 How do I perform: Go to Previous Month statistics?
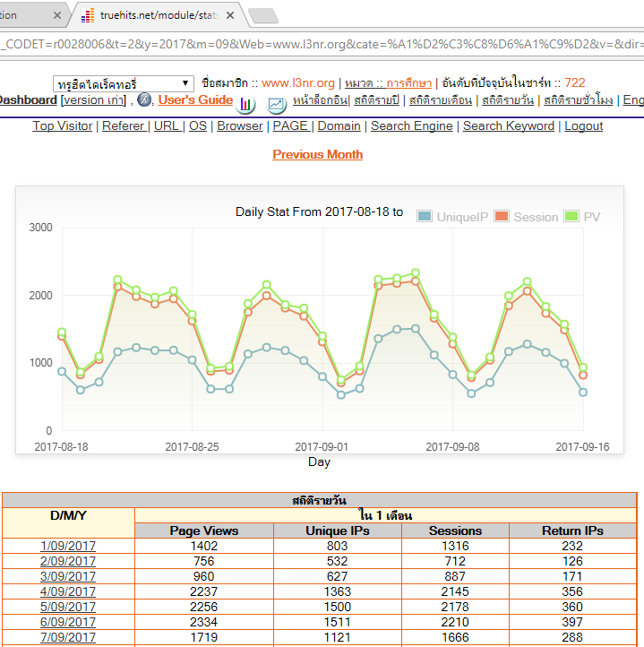(317, 154)
